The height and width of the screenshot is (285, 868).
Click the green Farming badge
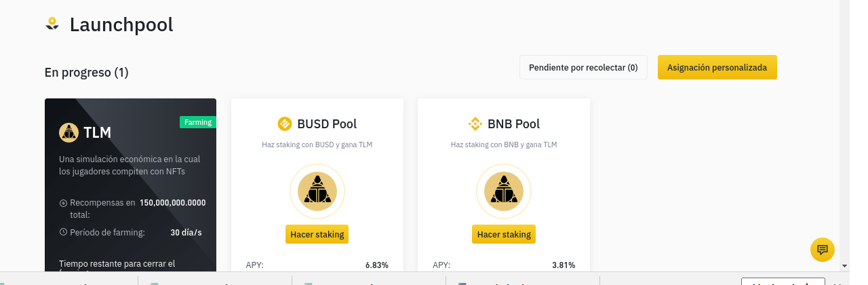point(198,122)
